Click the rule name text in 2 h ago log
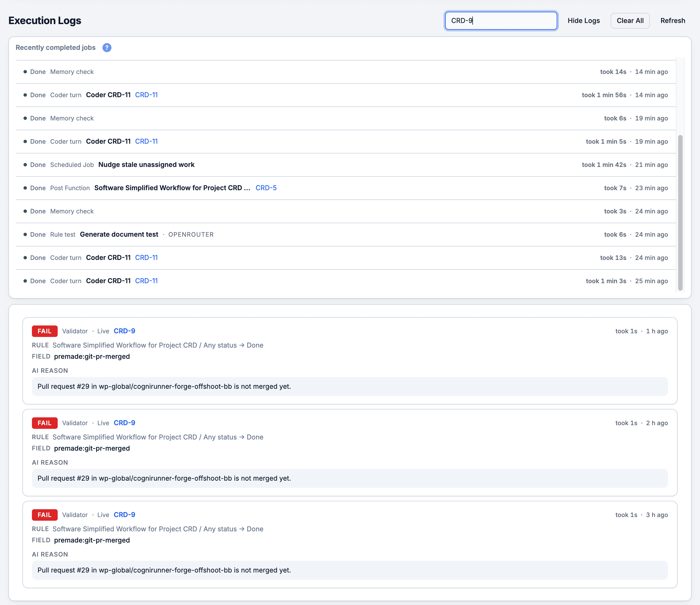Screen dimensions: 700x605 [158, 437]
